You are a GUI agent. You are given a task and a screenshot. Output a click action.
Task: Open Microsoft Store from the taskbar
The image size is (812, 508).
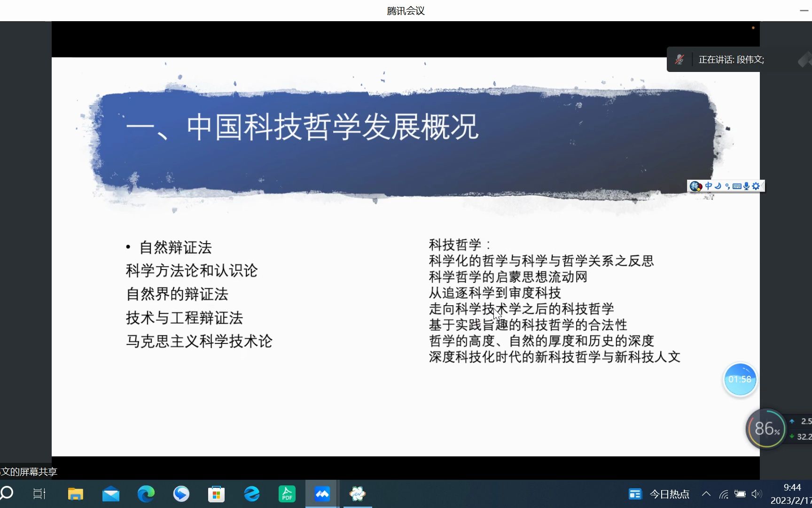pos(216,494)
